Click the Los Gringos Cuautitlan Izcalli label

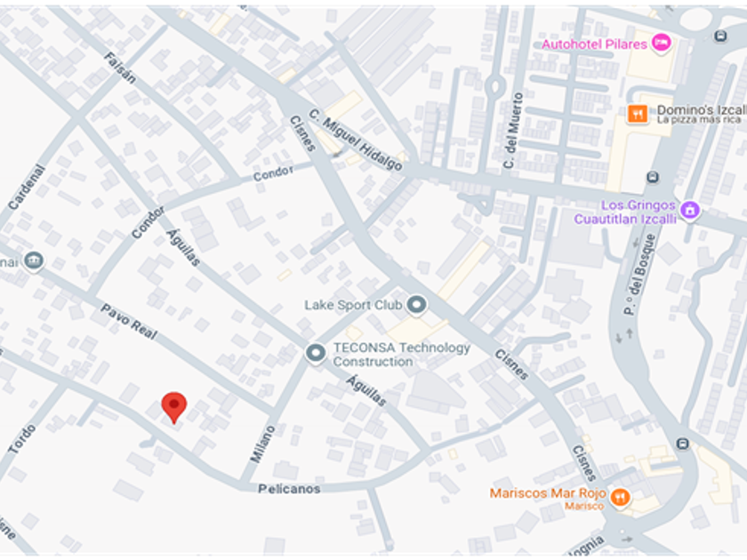click(x=625, y=212)
